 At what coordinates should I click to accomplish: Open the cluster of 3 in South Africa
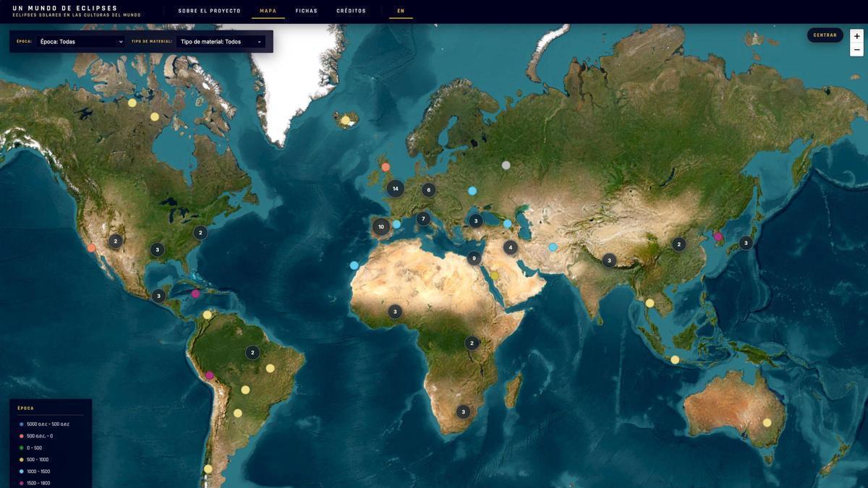(464, 412)
